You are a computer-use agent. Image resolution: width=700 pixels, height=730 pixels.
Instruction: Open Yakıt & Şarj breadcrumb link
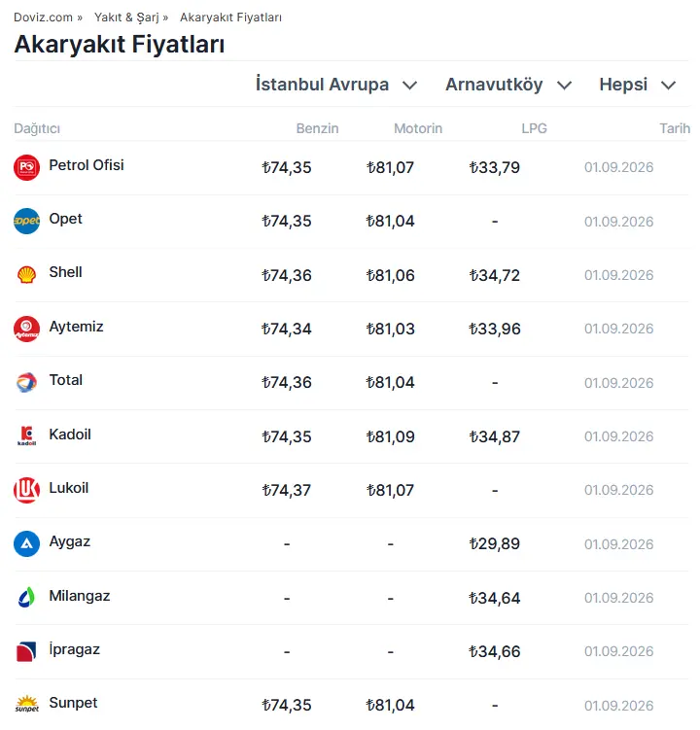coord(126,17)
